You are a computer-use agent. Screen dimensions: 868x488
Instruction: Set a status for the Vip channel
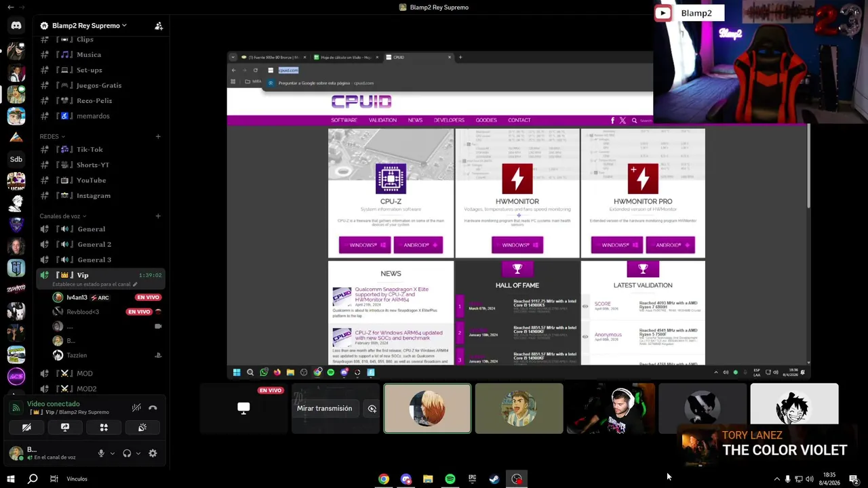tap(94, 285)
